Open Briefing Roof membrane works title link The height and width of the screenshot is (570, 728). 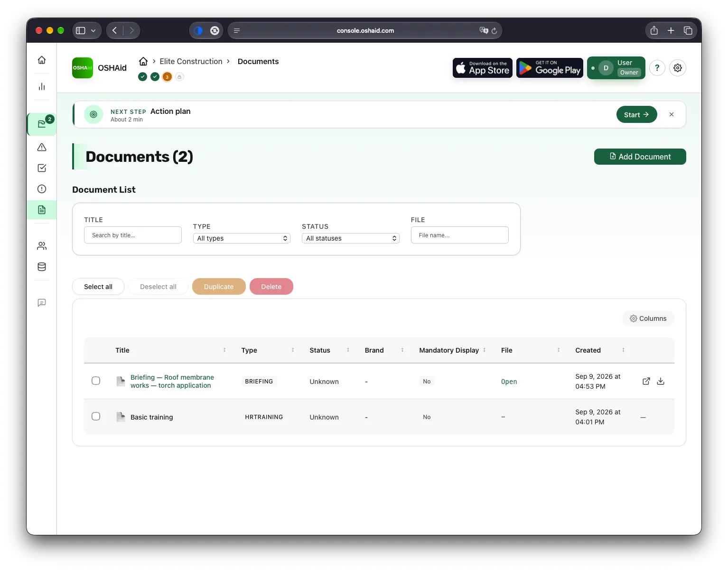click(172, 381)
